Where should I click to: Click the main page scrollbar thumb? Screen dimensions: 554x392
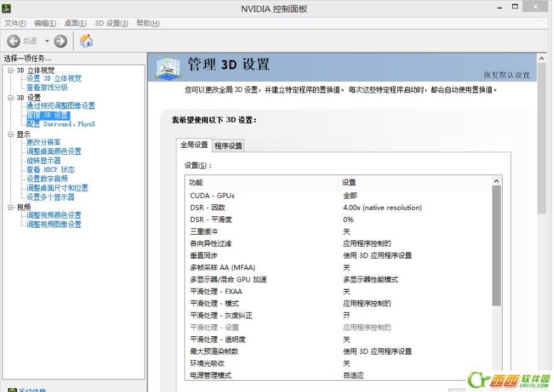pyautogui.click(x=541, y=138)
